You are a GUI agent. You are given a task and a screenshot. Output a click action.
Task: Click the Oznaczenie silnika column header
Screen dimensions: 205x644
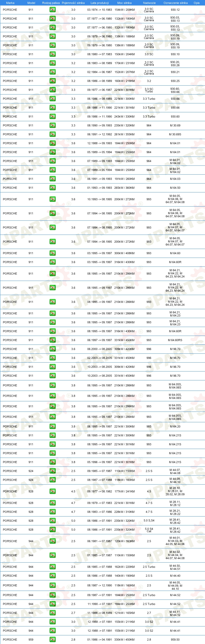pyautogui.click(x=176, y=3)
